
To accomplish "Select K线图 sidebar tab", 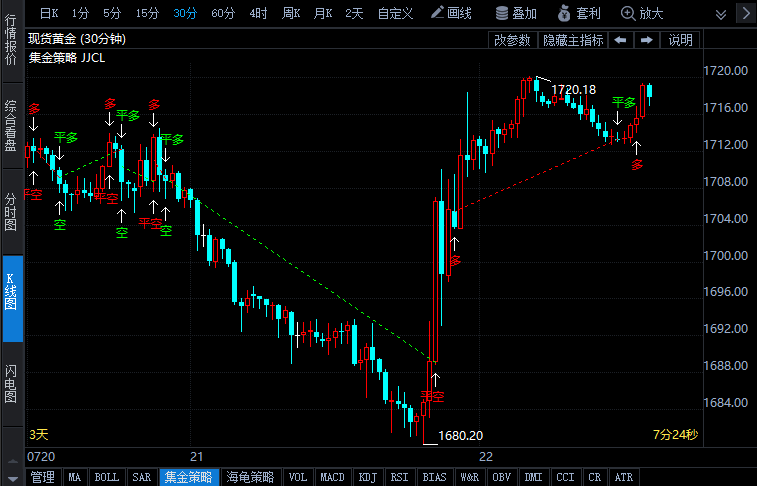I will click(x=13, y=299).
